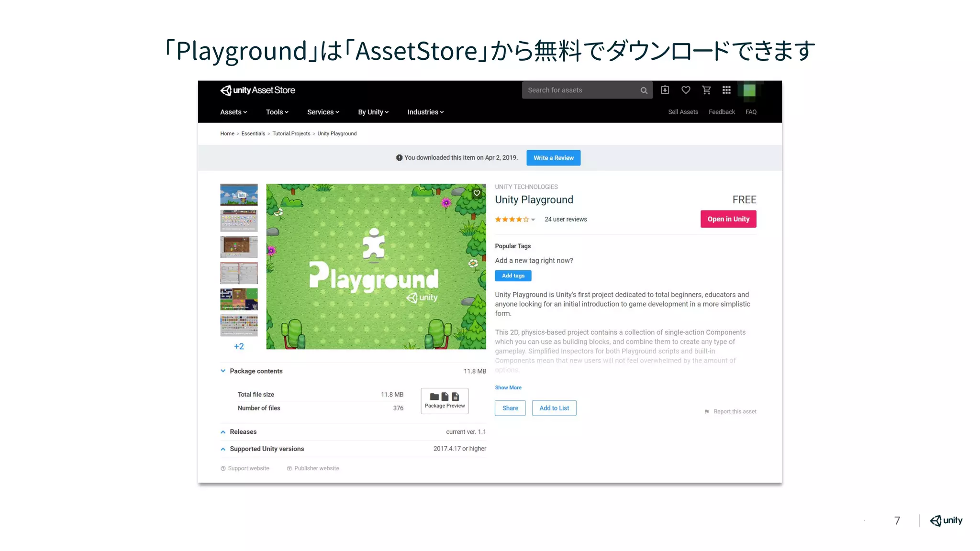Click the Total file size 11.8 MB value
This screenshot has width=980, height=551.
392,395
